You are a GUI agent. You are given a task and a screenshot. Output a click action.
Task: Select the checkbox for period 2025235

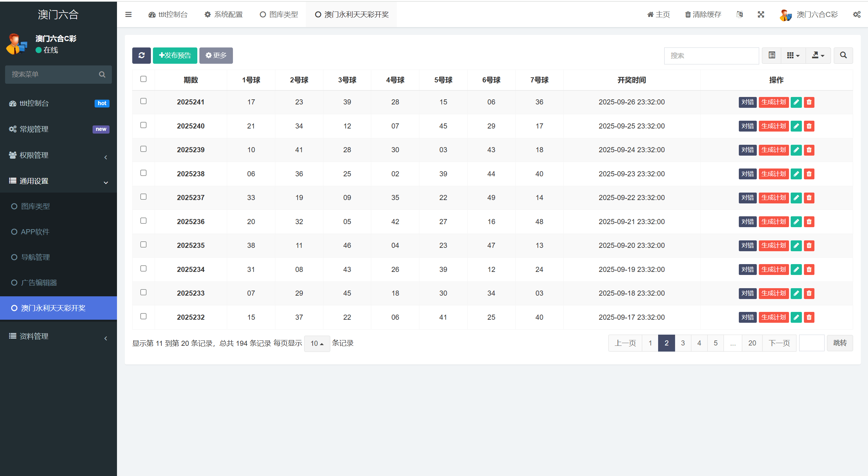pyautogui.click(x=143, y=244)
